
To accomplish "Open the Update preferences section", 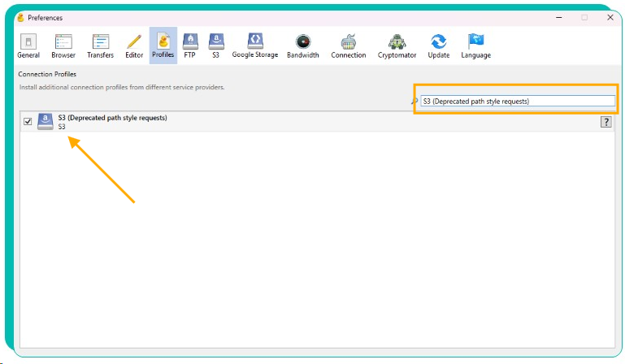I will tap(438, 45).
